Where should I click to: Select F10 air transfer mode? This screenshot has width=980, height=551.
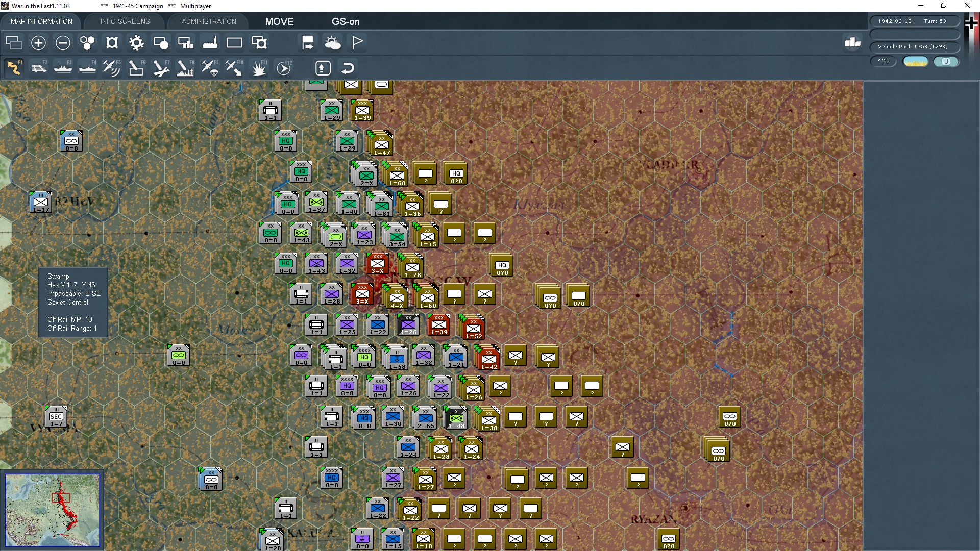coord(234,67)
